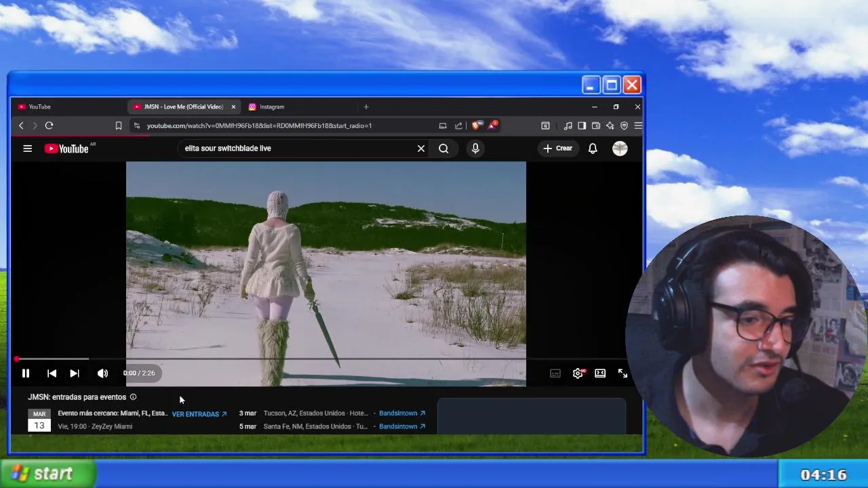868x488 pixels.
Task: Pause the YouTube video
Action: [26, 373]
